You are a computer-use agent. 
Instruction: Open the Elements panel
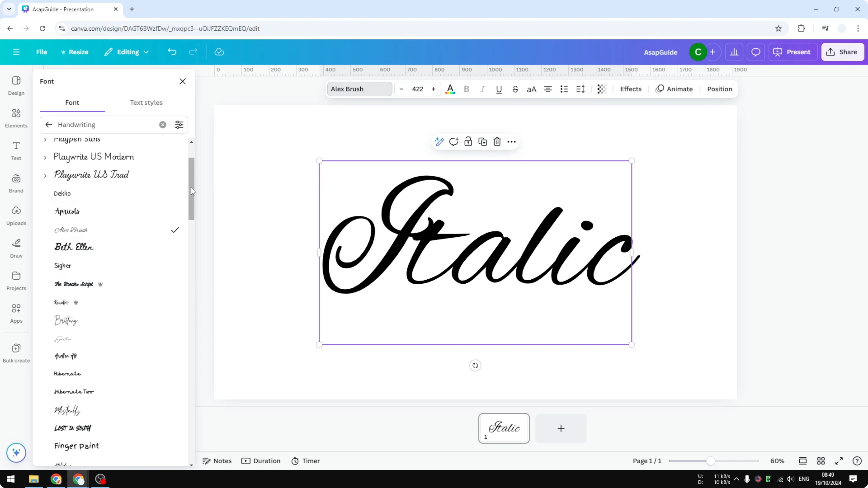tap(16, 118)
